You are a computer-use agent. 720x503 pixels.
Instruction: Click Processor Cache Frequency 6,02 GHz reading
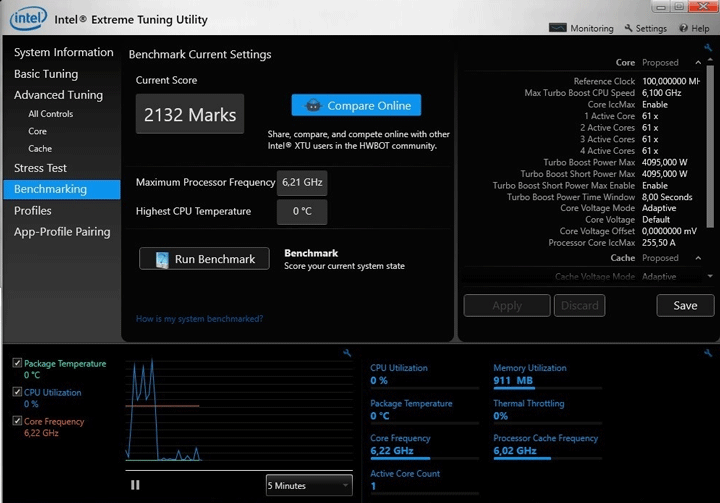515,451
